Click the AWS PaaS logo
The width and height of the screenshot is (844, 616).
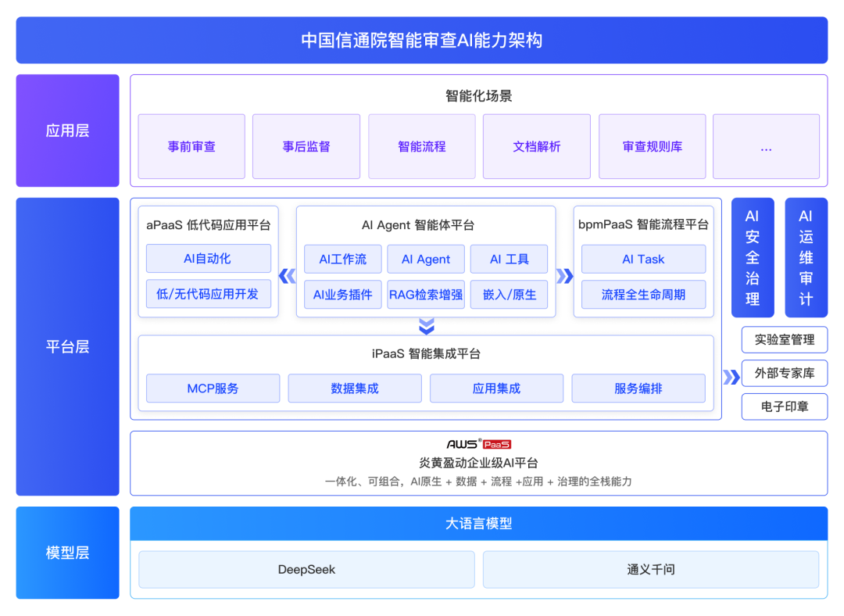478,444
